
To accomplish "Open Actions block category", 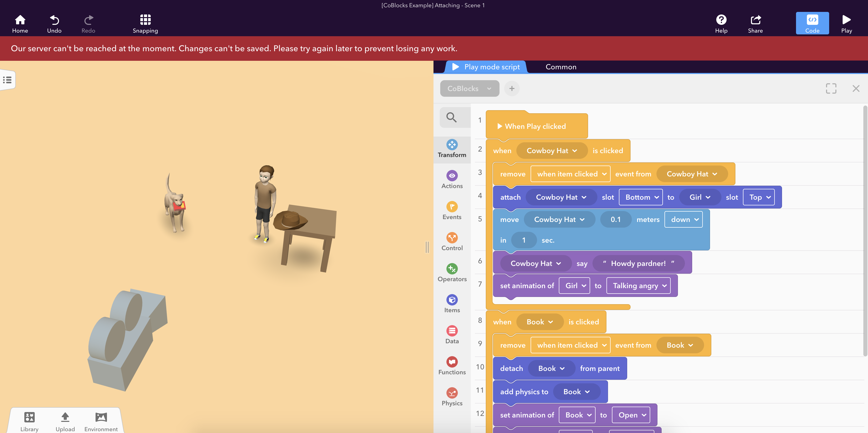I will click(452, 180).
